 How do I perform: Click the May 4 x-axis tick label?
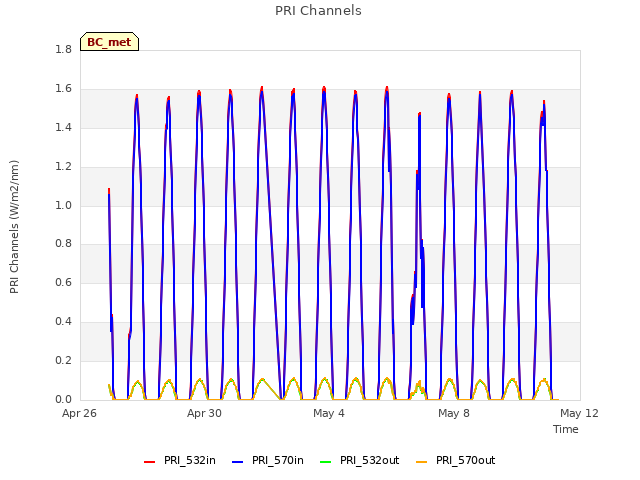click(x=329, y=413)
